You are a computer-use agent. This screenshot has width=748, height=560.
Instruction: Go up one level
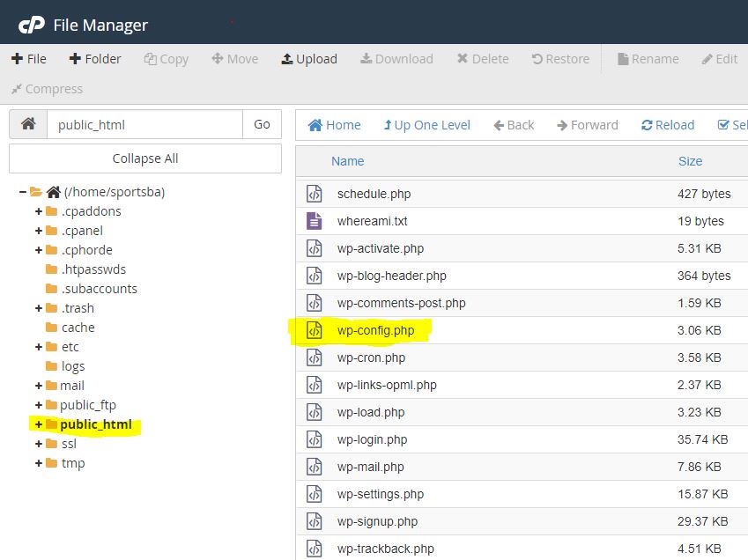pyautogui.click(x=426, y=125)
